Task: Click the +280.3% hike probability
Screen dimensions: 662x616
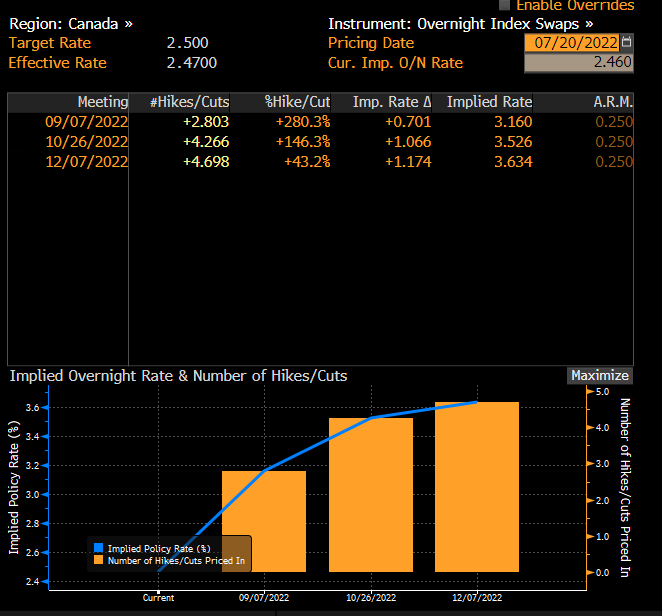Action: 303,122
